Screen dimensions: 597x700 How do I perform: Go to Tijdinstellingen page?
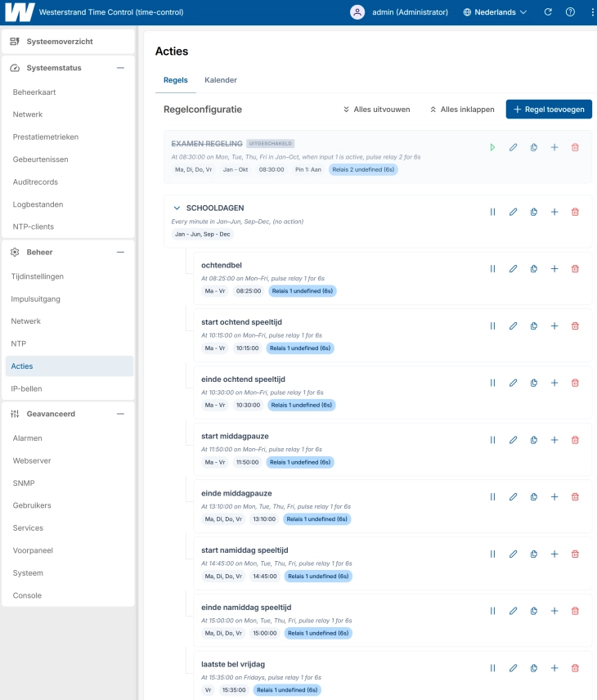tap(37, 276)
